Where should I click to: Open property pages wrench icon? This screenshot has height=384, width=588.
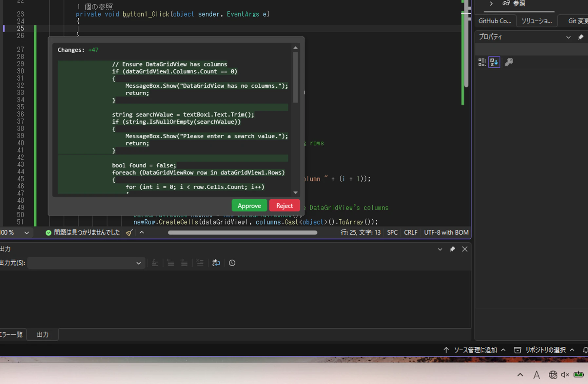(509, 62)
